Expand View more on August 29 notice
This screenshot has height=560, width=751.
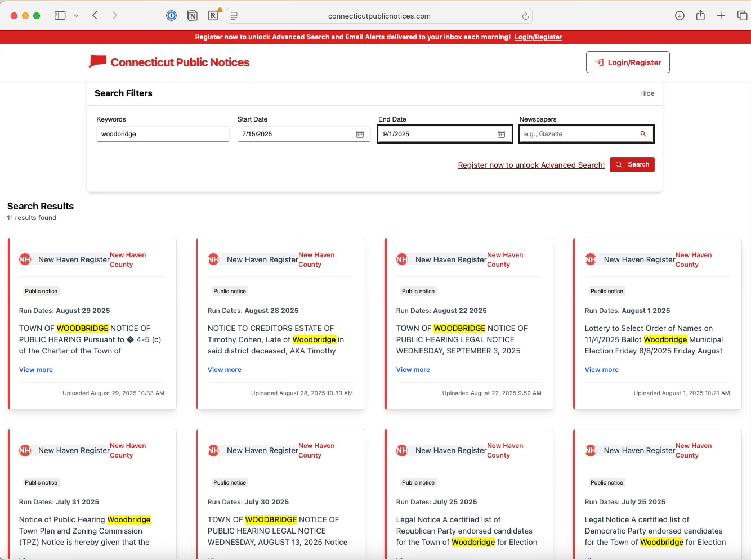(x=36, y=370)
